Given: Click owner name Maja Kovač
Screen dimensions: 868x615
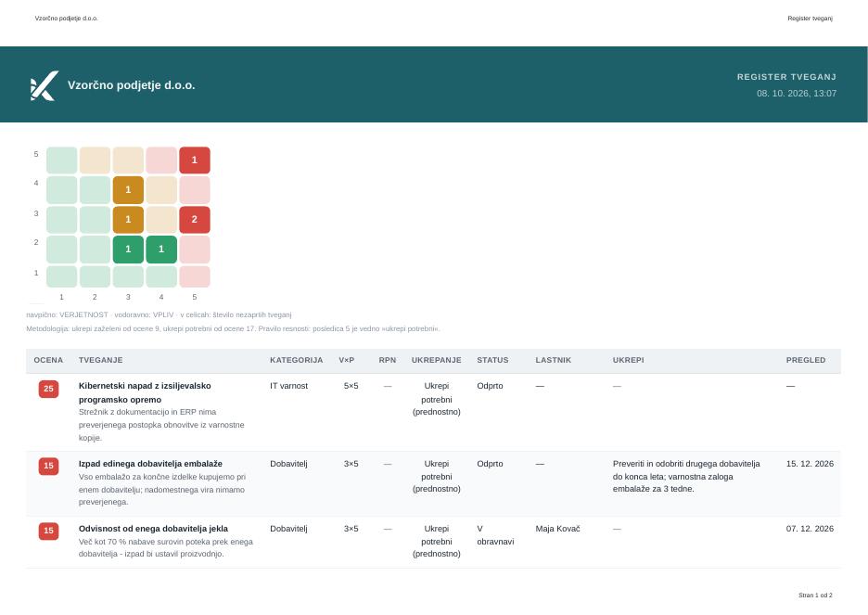Looking at the screenshot, I should [x=557, y=528].
